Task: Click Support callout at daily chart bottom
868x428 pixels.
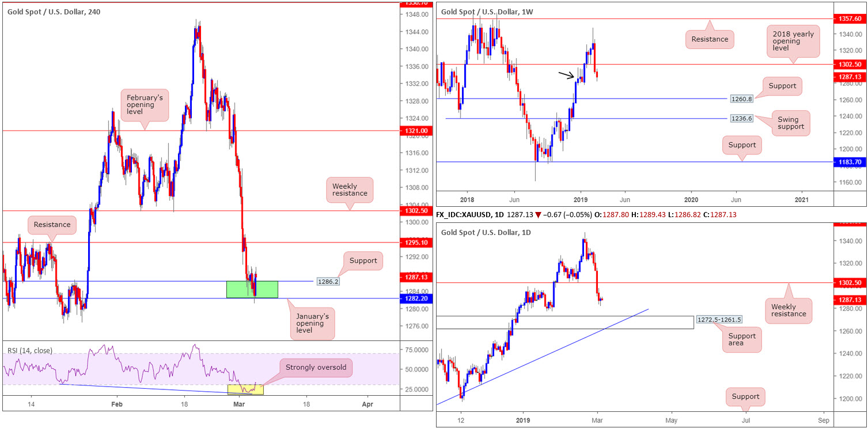Action: (x=746, y=397)
